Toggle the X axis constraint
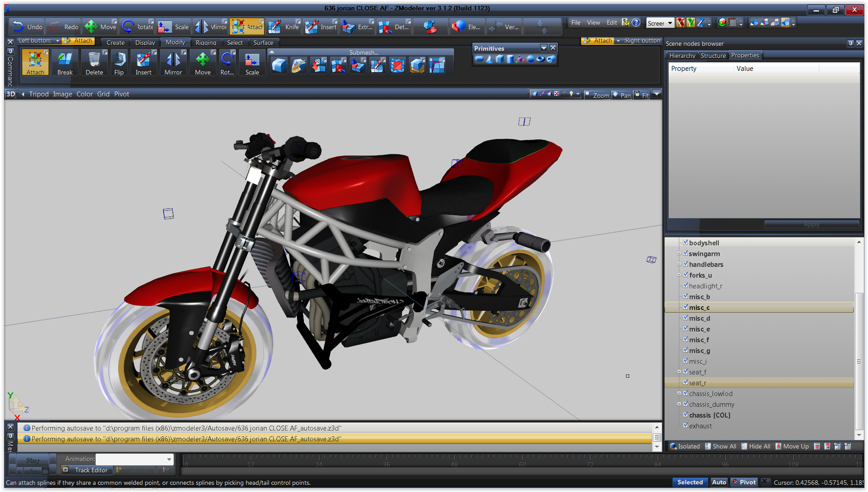Image resolution: width=868 pixels, height=492 pixels. pos(680,22)
